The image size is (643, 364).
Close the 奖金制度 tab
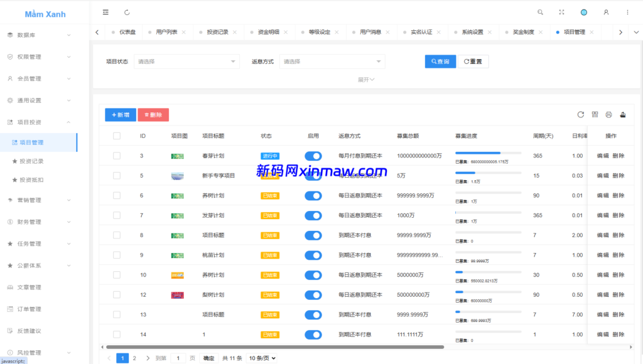[x=541, y=32]
